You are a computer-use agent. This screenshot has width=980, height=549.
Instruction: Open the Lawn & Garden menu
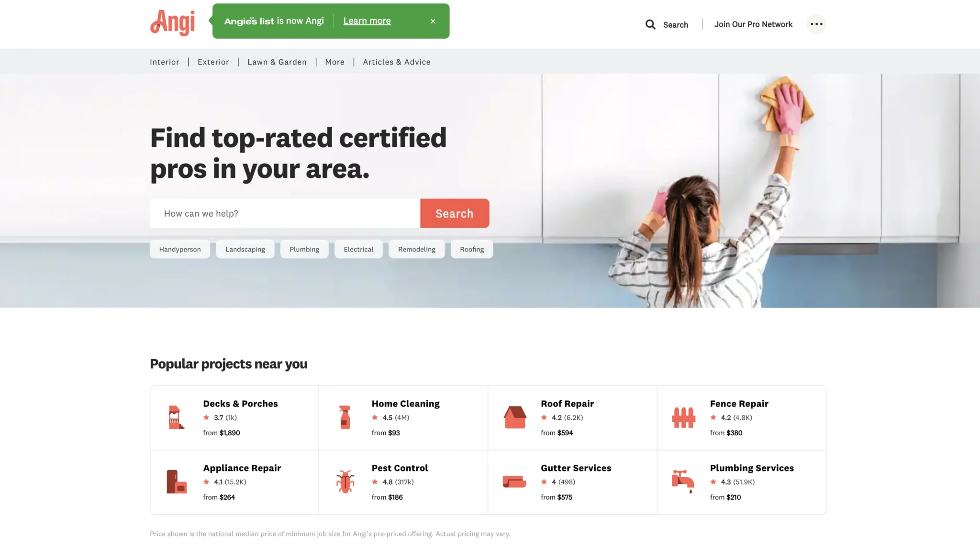tap(277, 62)
